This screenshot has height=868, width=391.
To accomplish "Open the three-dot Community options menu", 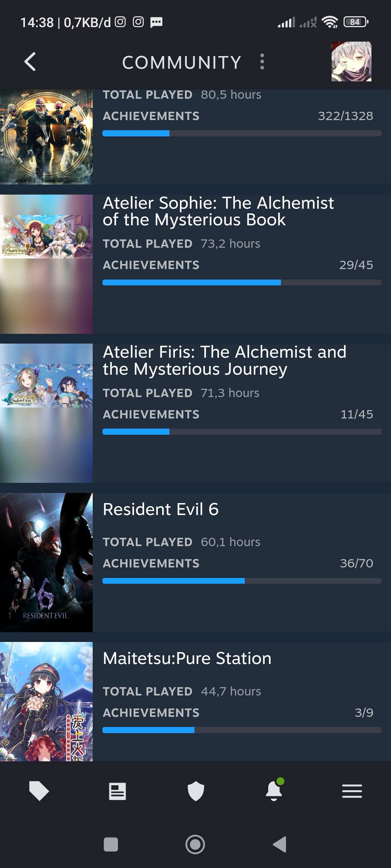I will [x=262, y=62].
